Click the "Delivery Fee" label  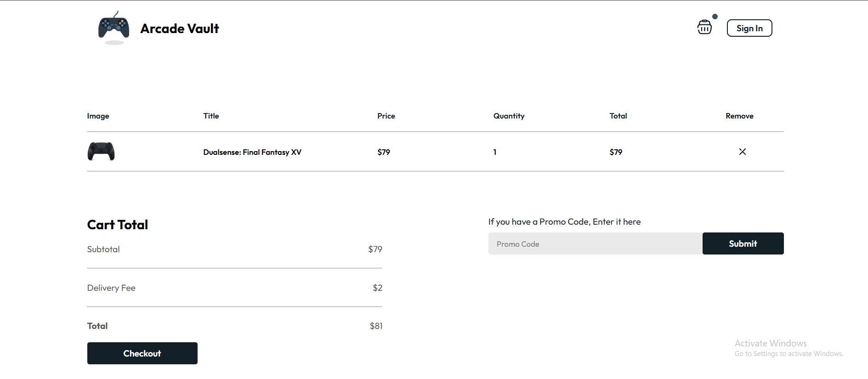click(111, 288)
